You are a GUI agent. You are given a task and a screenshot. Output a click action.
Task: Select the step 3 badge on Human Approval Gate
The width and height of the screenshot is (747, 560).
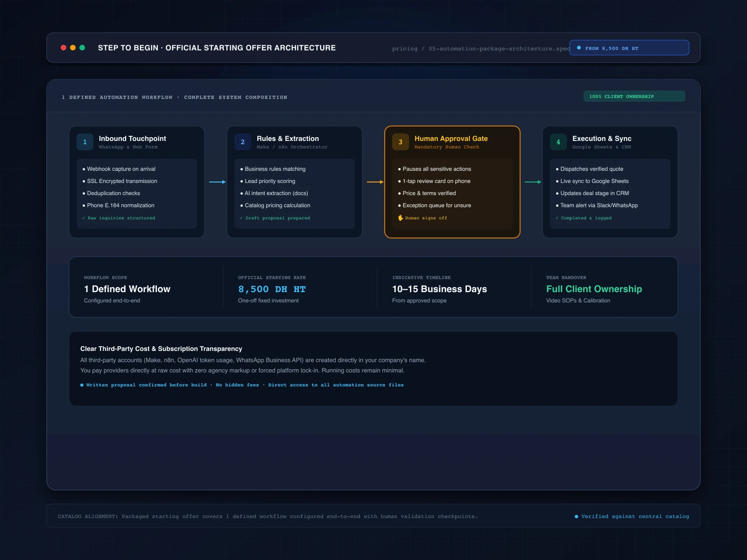tap(401, 142)
